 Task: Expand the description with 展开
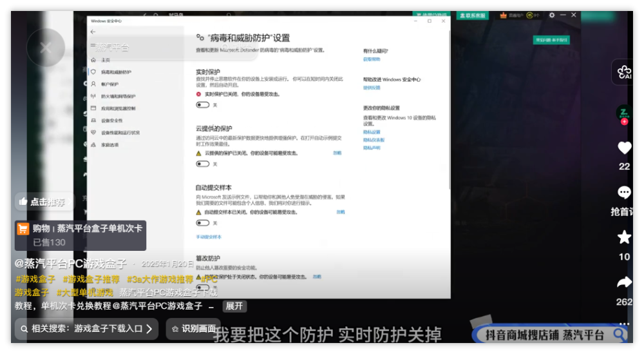[x=234, y=306]
